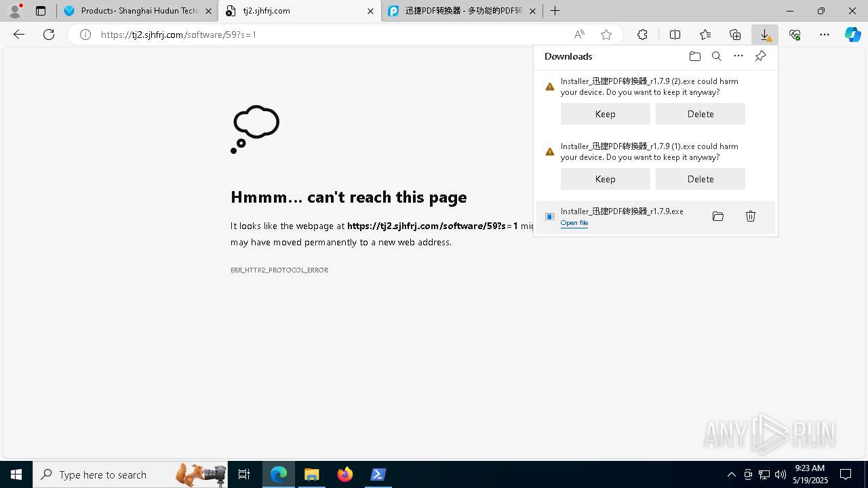Open the network icon in system tray

coord(764,474)
